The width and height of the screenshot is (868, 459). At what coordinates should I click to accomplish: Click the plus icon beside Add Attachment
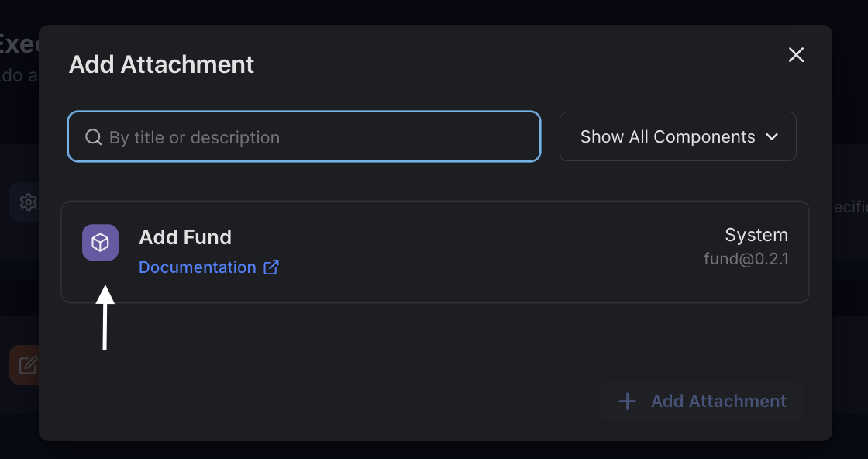pos(627,401)
